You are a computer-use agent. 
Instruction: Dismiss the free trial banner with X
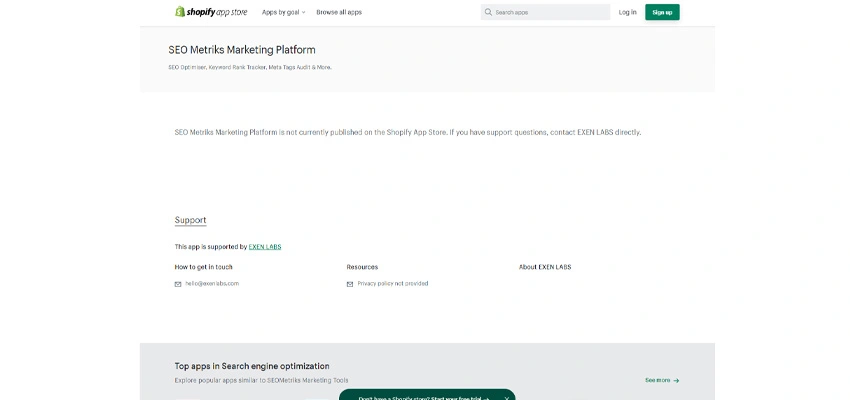506,397
